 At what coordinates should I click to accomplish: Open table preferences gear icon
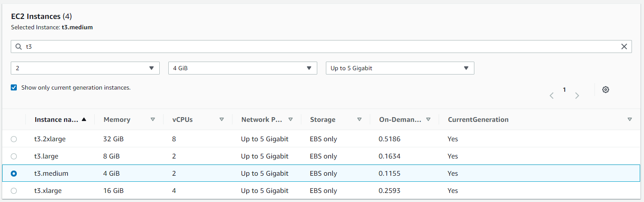(606, 90)
